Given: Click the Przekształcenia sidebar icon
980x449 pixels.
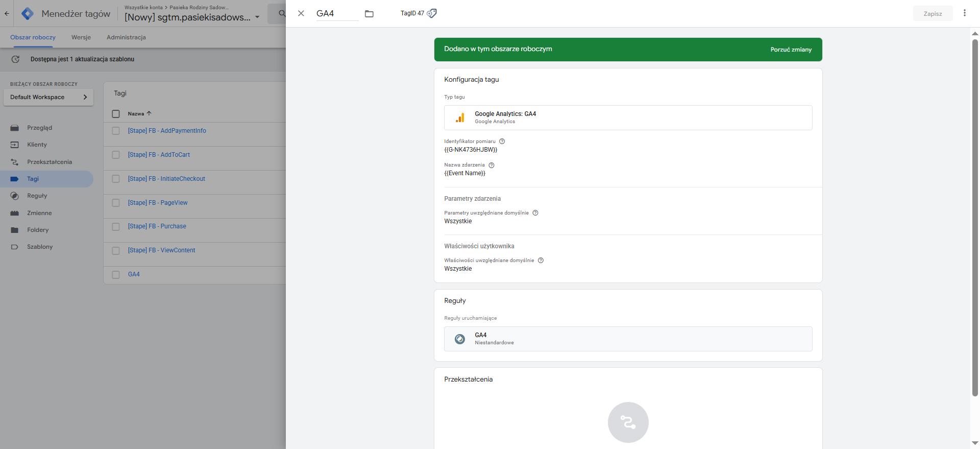Looking at the screenshot, I should (x=15, y=162).
